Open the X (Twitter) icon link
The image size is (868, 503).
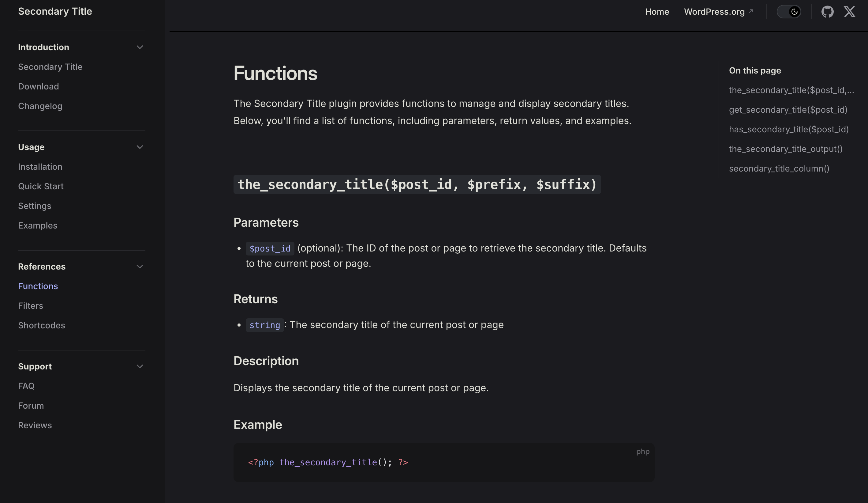pyautogui.click(x=849, y=12)
